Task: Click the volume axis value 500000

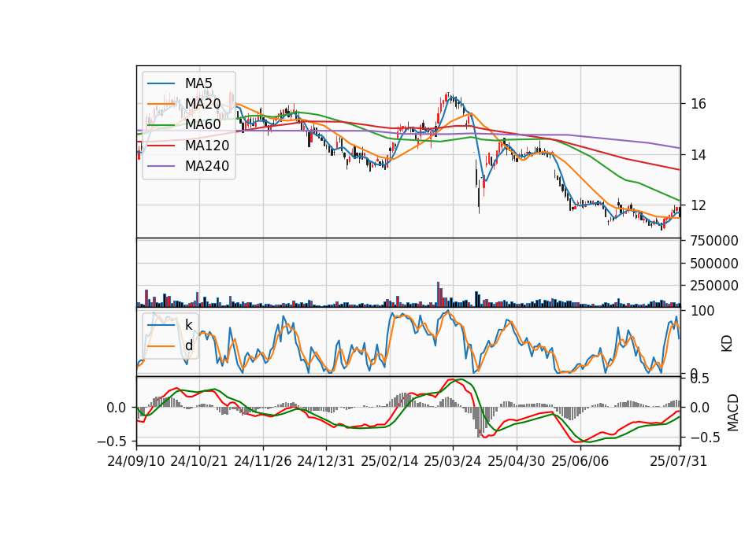Action: (x=714, y=264)
